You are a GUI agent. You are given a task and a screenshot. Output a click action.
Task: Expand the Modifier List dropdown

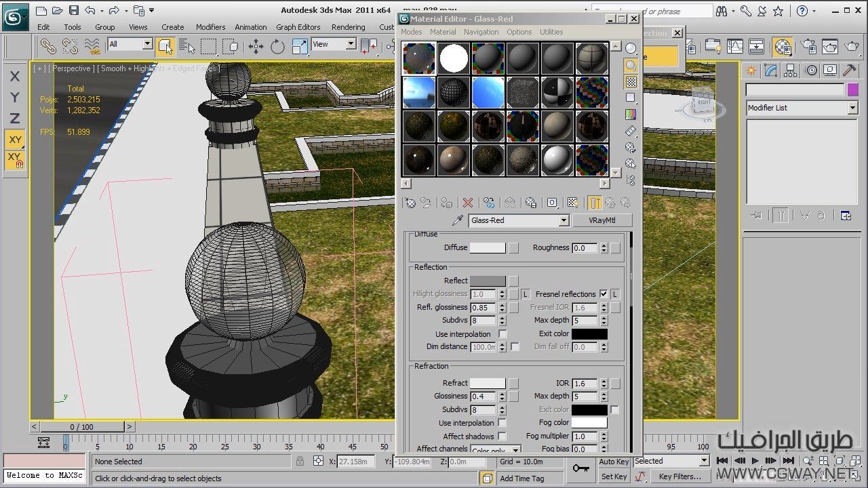[852, 108]
